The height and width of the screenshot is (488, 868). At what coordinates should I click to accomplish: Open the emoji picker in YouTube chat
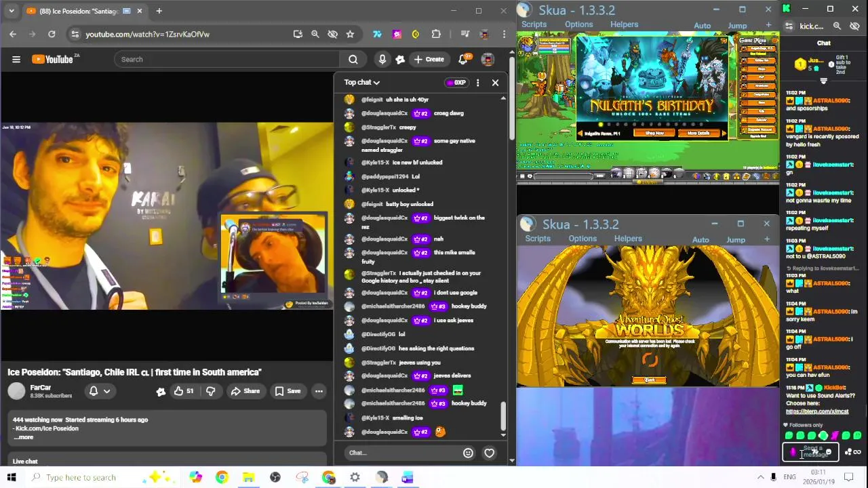(468, 453)
